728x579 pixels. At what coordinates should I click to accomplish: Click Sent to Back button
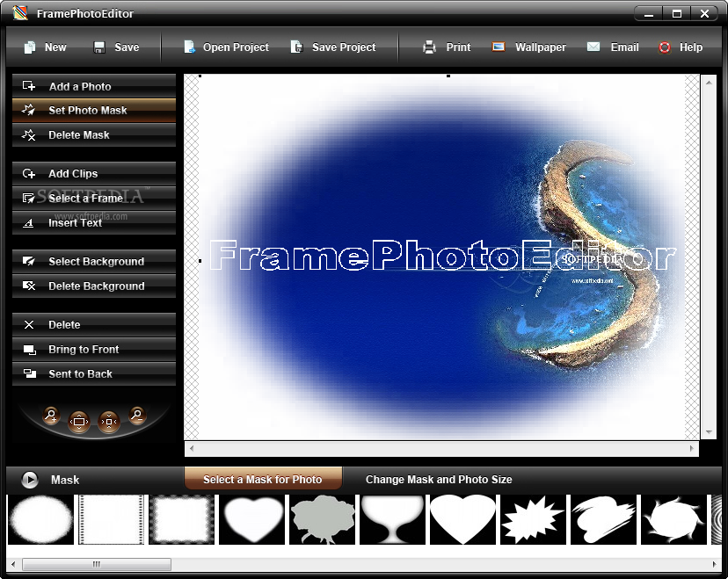[x=94, y=373]
